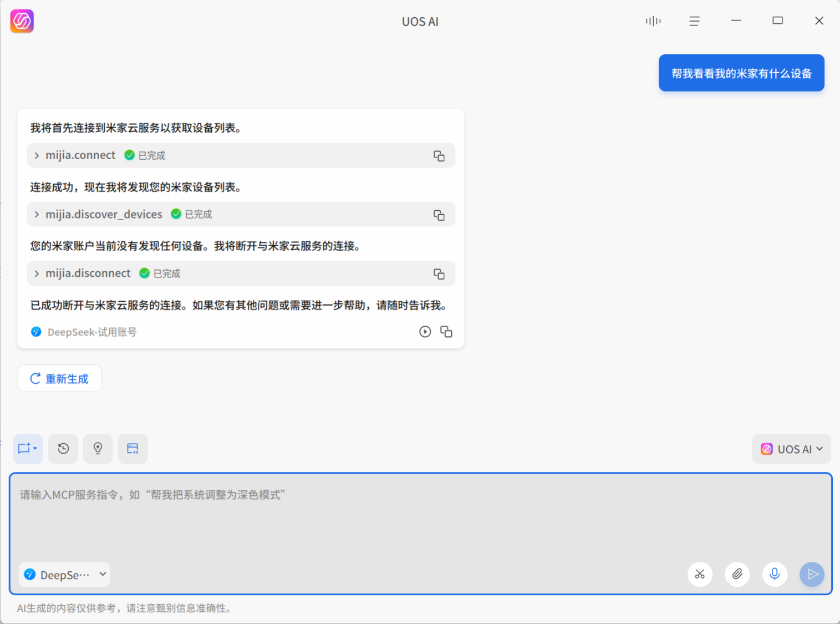This screenshot has height=624, width=840.
Task: Open the voice waveform mode icon
Action: tap(653, 21)
